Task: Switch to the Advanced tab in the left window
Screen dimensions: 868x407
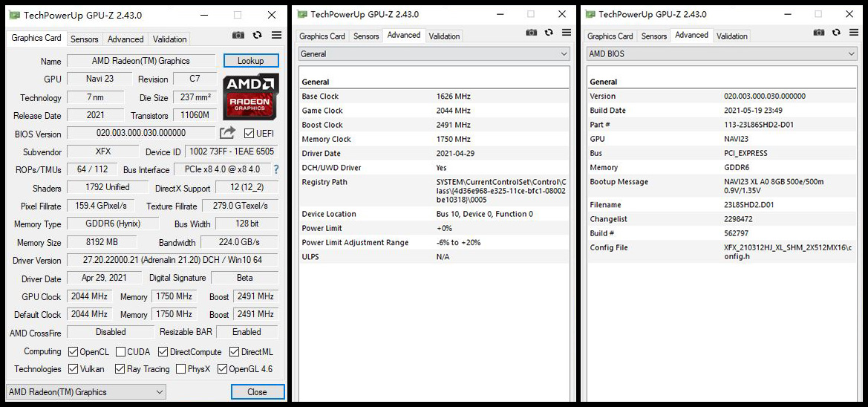Action: pos(125,39)
